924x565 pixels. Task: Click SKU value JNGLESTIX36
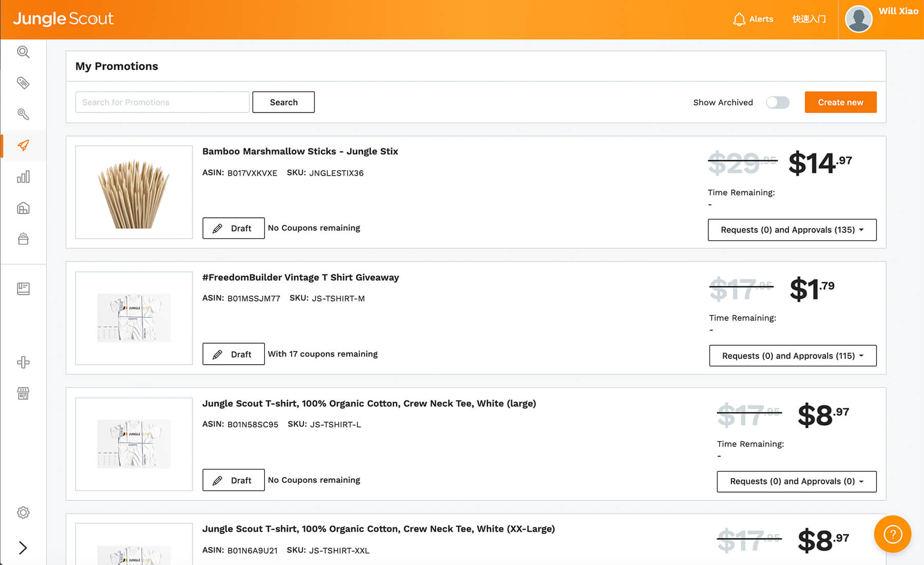pos(336,173)
